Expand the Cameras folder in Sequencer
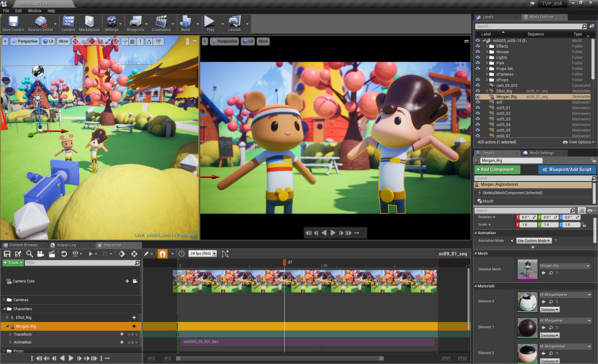This screenshot has height=364, width=598. (x=4, y=300)
